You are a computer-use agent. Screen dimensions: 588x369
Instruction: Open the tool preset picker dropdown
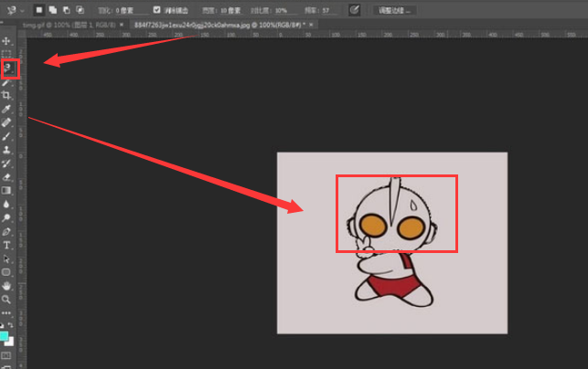click(x=15, y=9)
